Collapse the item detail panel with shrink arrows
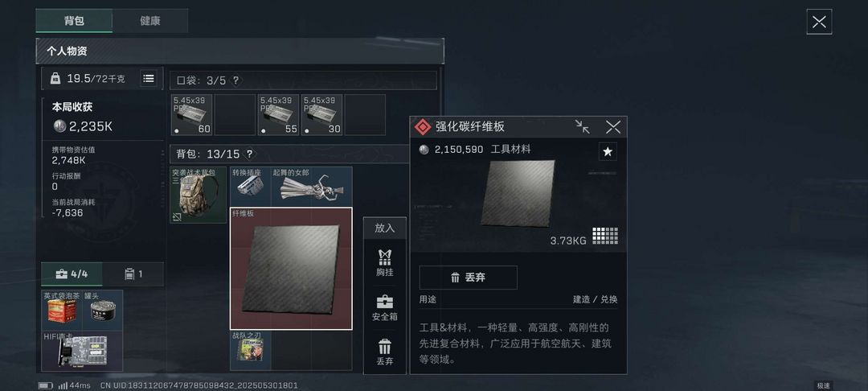 point(582,127)
